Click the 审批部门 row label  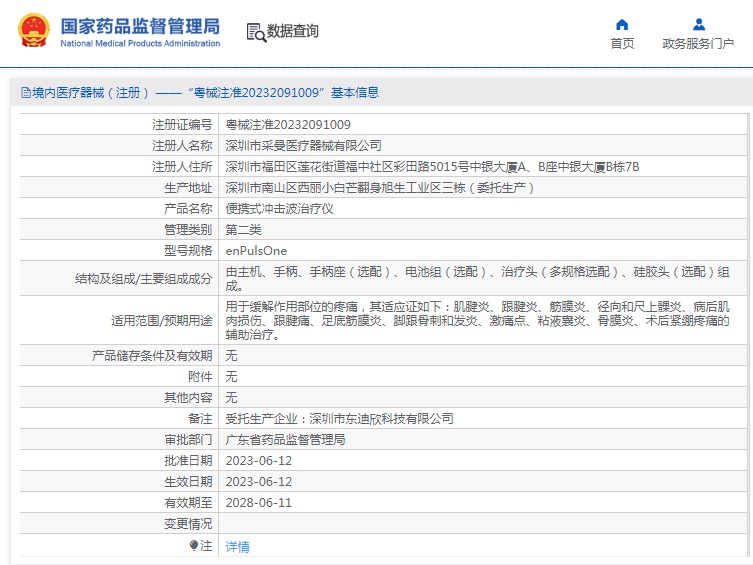click(x=188, y=440)
